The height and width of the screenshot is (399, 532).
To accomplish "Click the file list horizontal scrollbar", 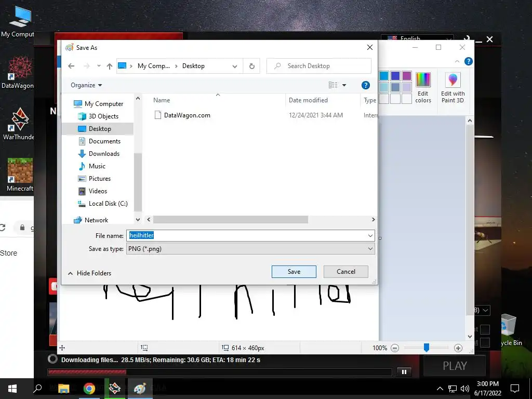I will tap(230, 220).
